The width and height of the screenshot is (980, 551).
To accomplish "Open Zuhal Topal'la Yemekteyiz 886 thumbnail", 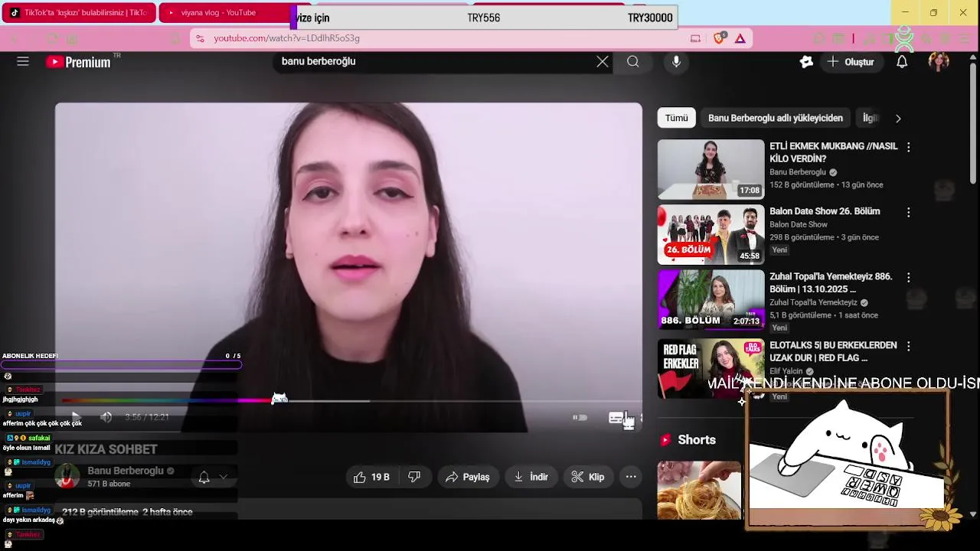I will click(x=710, y=299).
